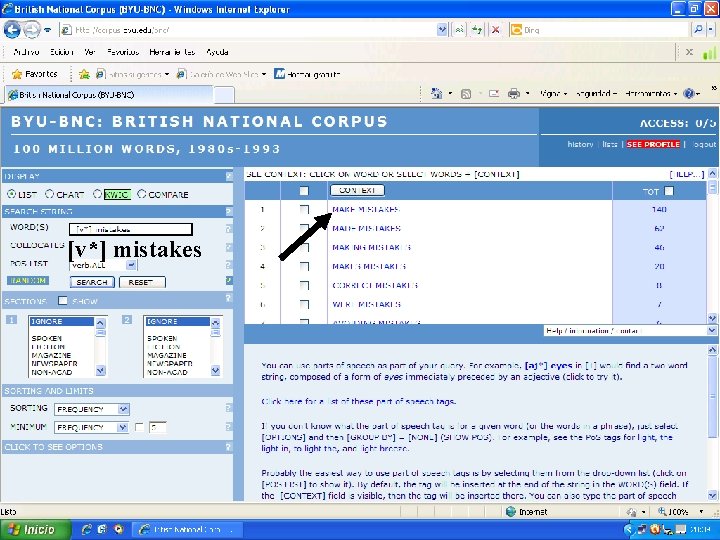Open the SORTING frequency dropdown

(x=124, y=409)
